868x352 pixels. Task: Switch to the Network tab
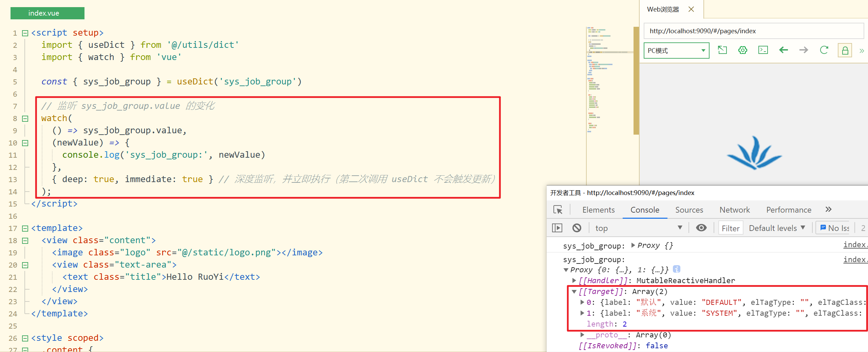(x=735, y=210)
